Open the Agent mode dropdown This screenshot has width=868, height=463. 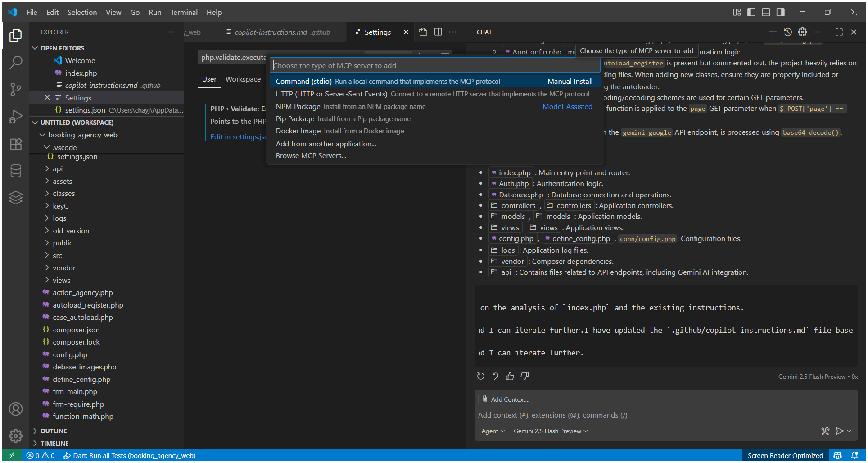coord(493,431)
